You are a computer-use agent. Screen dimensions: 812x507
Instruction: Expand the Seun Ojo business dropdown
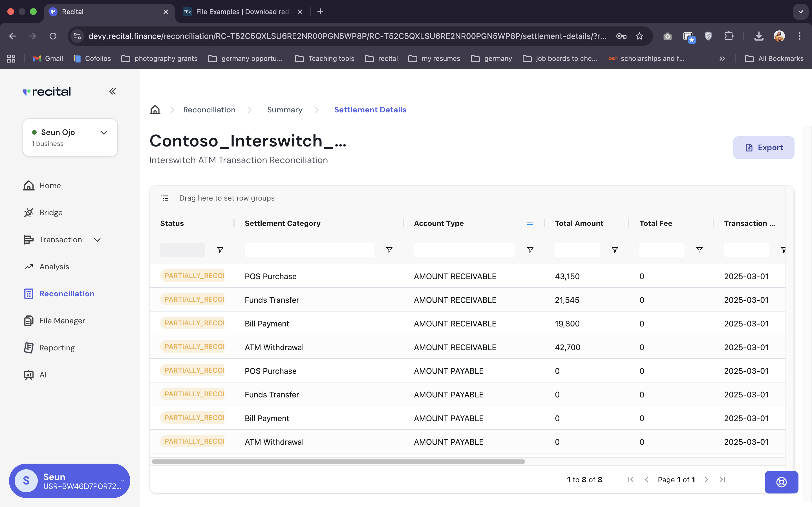104,132
